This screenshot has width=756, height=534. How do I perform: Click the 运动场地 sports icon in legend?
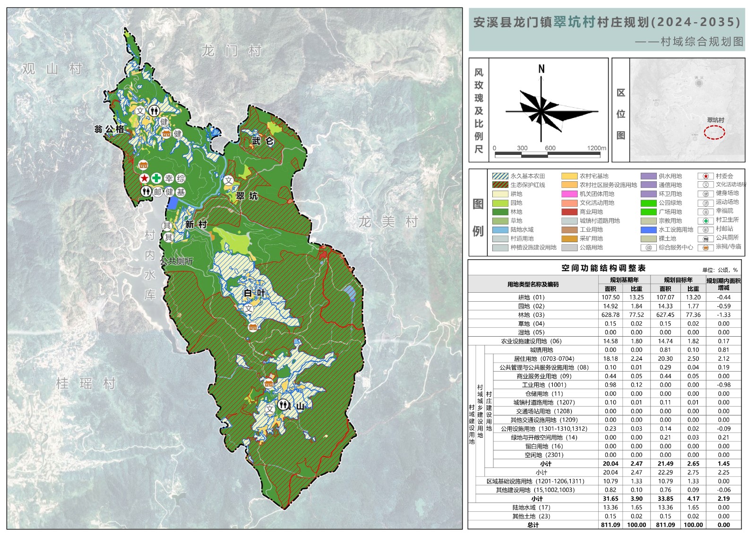pos(705,203)
